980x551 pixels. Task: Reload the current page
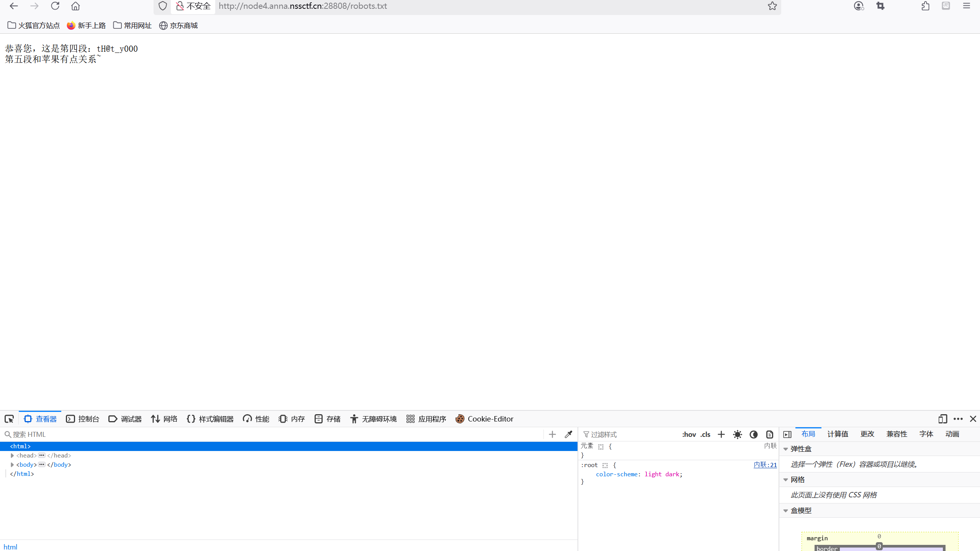(55, 6)
